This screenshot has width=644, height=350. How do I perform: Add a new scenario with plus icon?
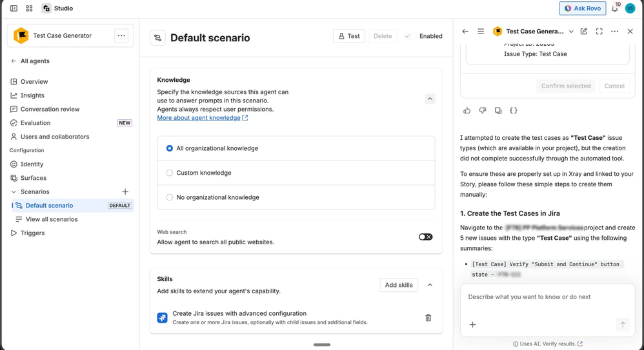pyautogui.click(x=125, y=191)
